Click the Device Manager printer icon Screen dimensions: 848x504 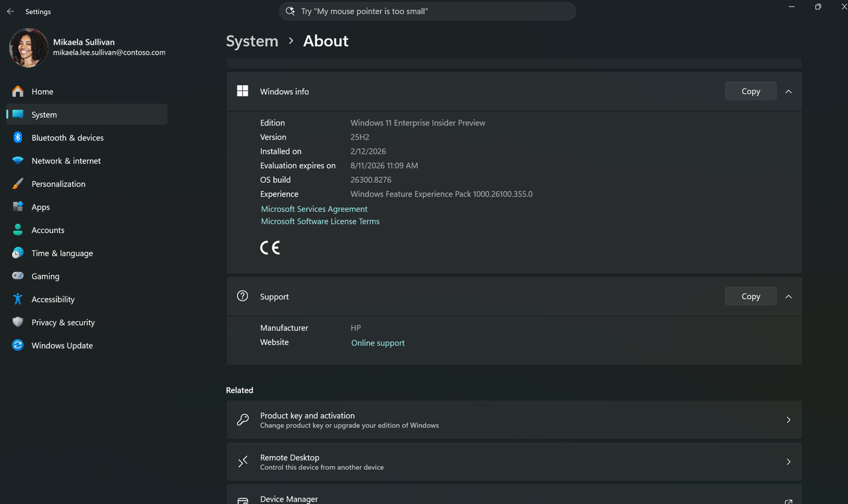click(x=243, y=500)
